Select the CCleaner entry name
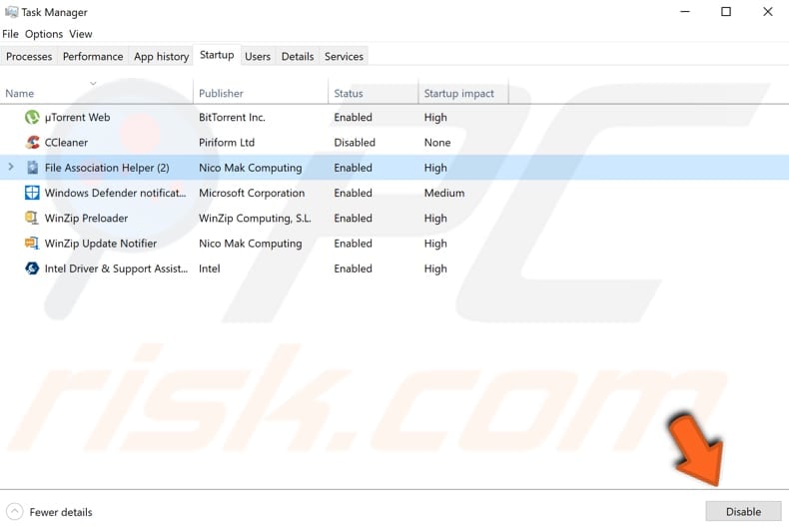 [66, 143]
